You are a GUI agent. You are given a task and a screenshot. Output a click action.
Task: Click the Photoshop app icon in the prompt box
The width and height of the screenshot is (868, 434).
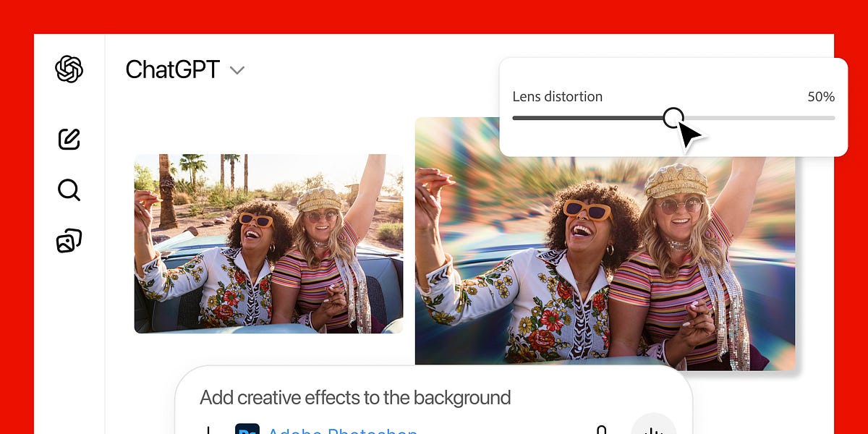247,430
